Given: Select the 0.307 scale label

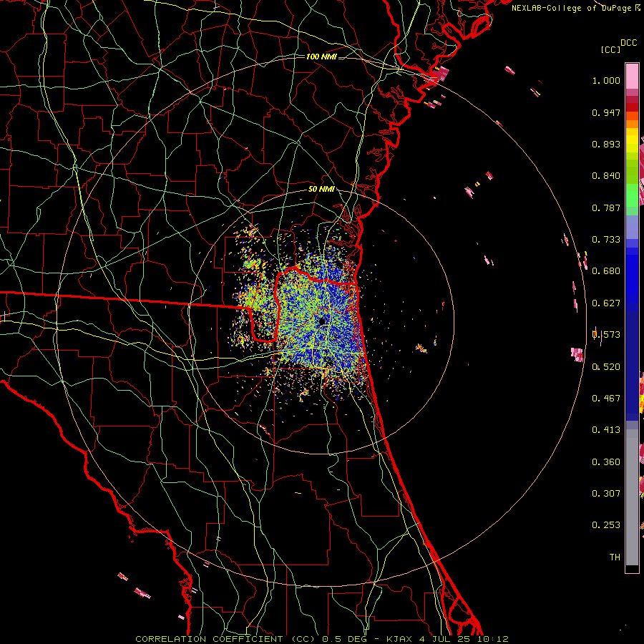Looking at the screenshot, I should click(606, 494).
